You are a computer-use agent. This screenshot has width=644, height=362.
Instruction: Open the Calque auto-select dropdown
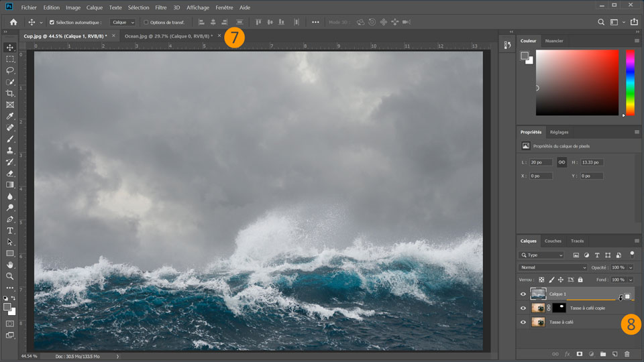click(x=122, y=23)
